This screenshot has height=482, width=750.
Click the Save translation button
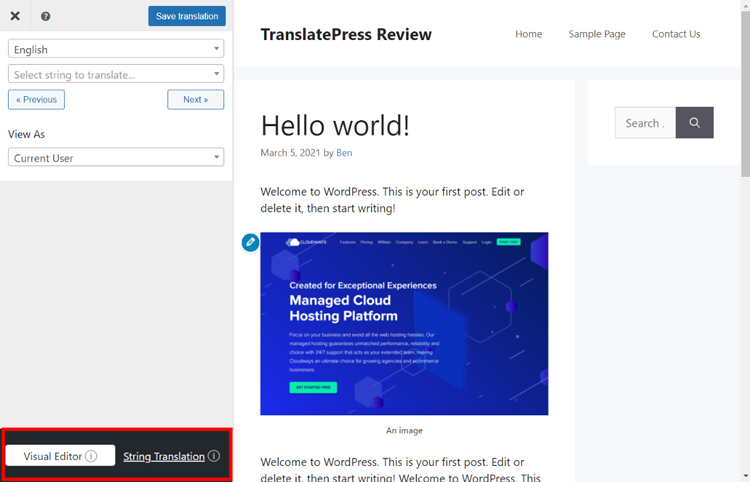pos(187,16)
